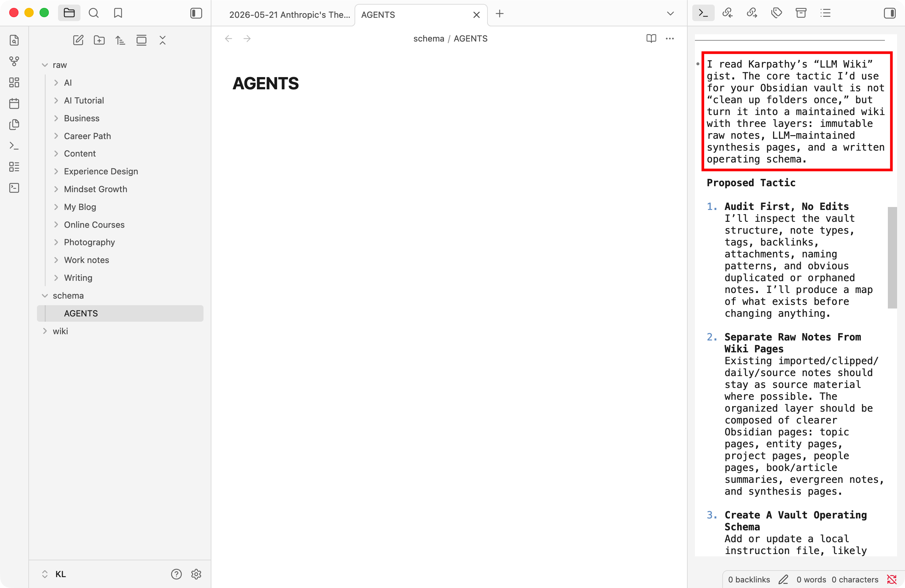Toggle the right sidebar

(889, 13)
